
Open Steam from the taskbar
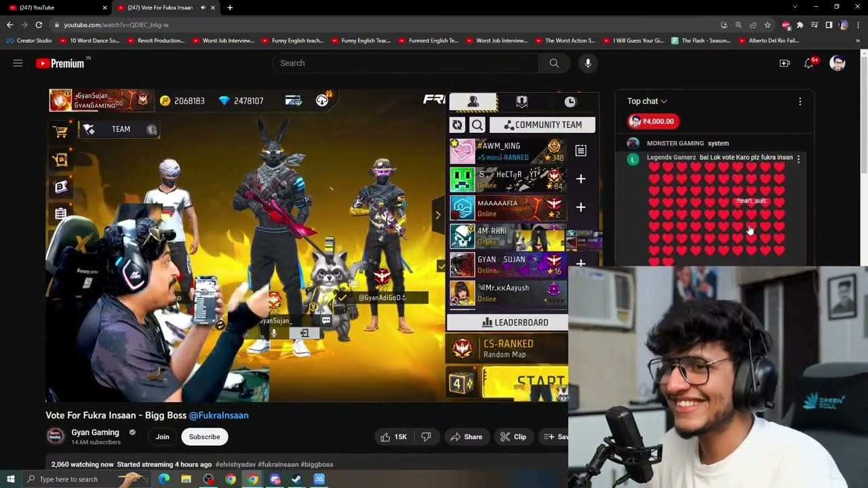click(296, 479)
